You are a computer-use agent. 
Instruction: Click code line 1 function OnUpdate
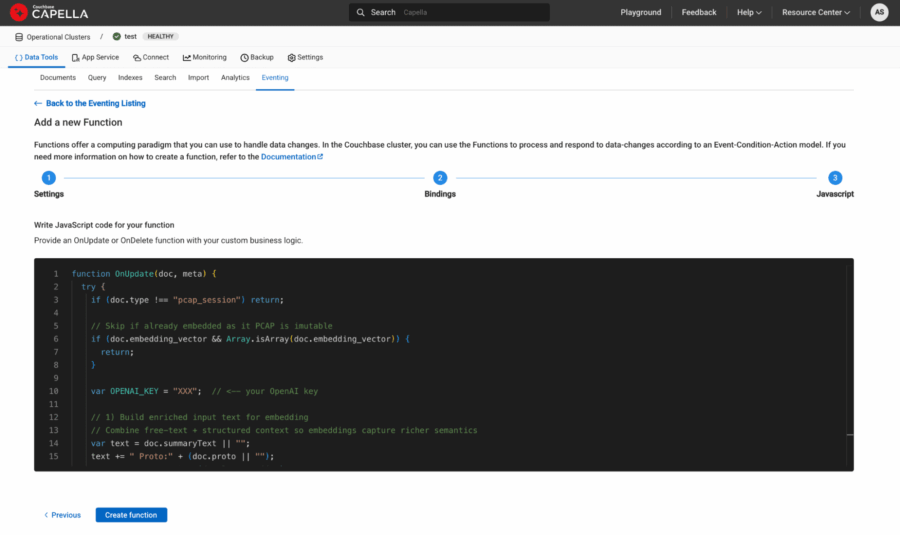coord(144,274)
